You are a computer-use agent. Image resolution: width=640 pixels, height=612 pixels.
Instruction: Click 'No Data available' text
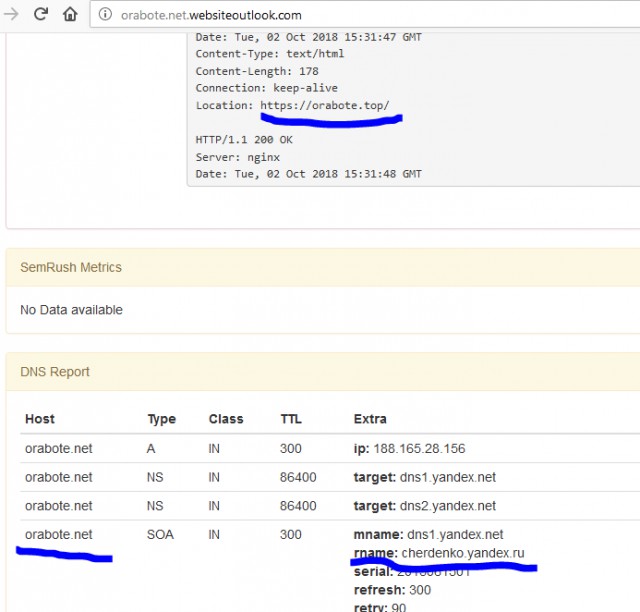71,310
